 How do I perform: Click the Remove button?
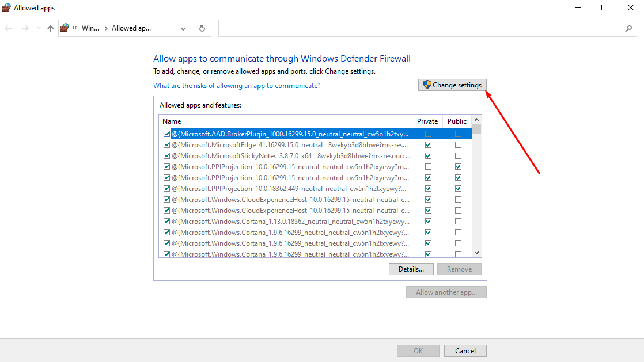459,269
